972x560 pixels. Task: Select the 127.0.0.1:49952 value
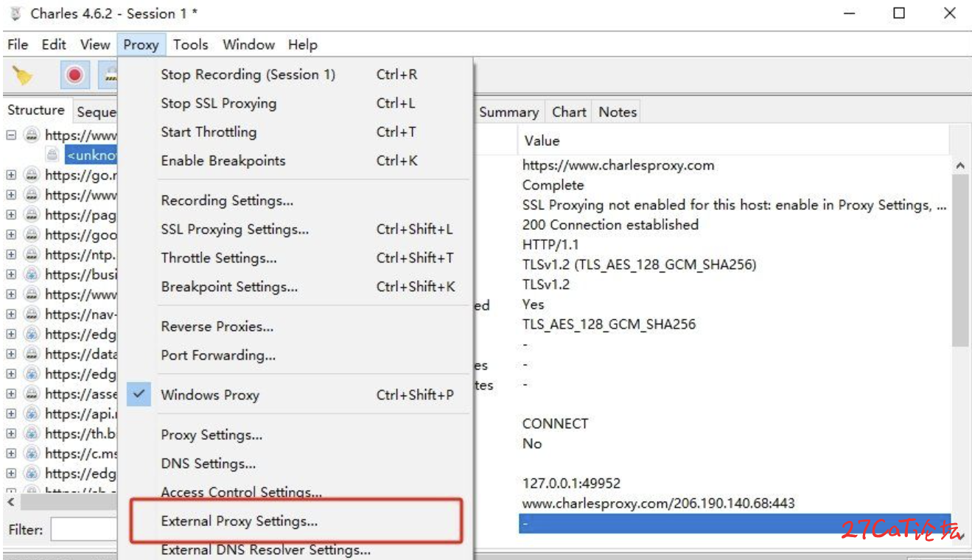[571, 483]
